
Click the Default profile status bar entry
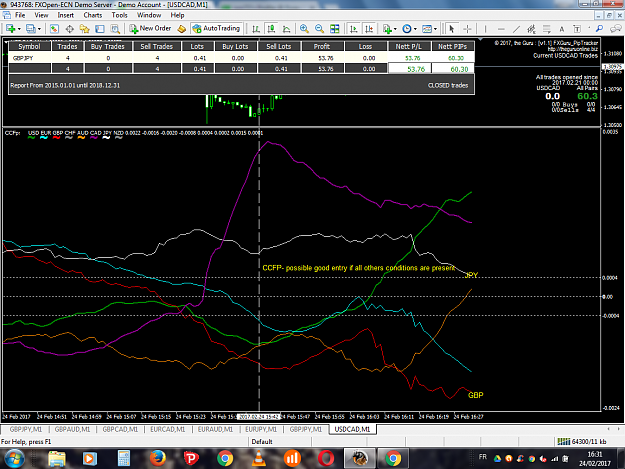pyautogui.click(x=262, y=442)
